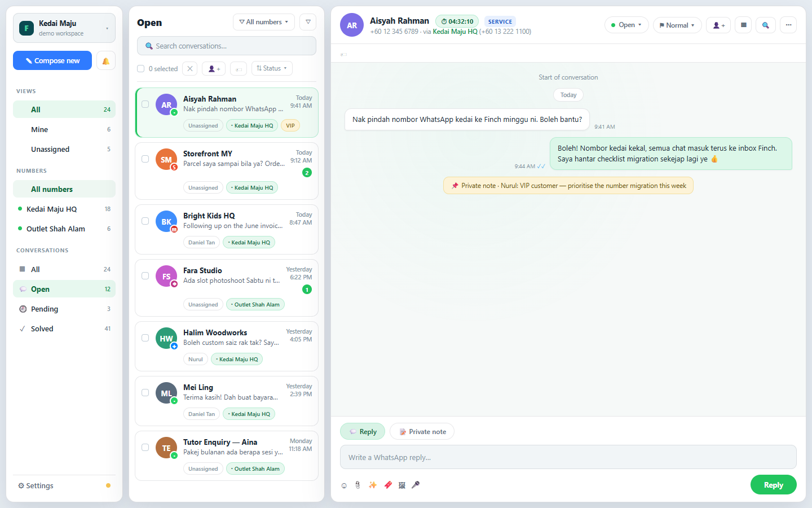The image size is (812, 508).
Task: Filter by Kedai Maju HQ number
Action: [x=64, y=209]
